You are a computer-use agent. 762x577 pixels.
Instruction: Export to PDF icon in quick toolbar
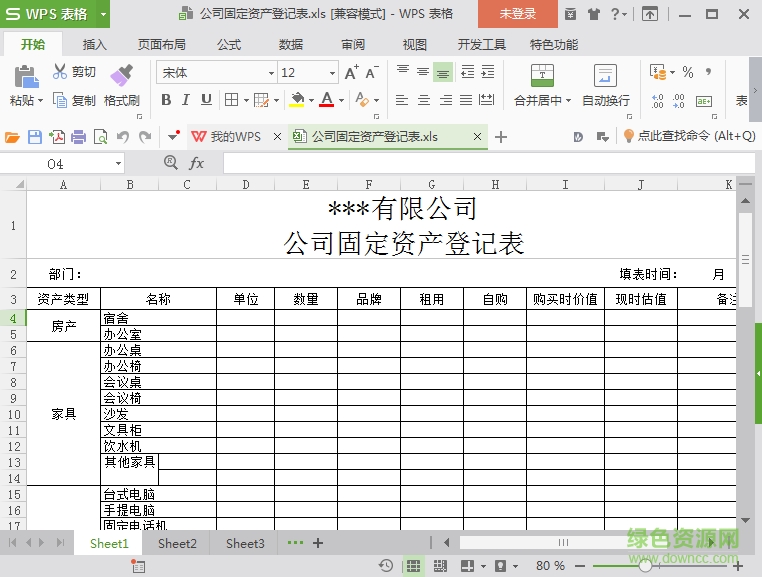pos(57,137)
